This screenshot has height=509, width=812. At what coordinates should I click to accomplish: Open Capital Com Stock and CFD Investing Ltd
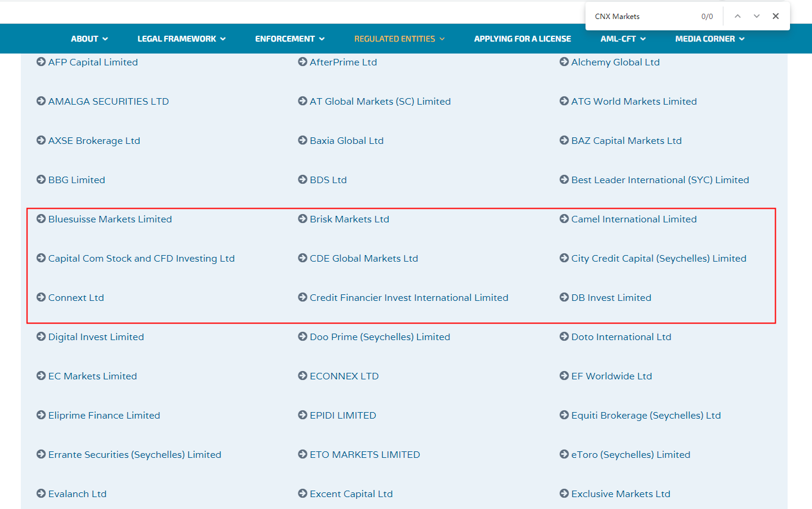click(141, 258)
